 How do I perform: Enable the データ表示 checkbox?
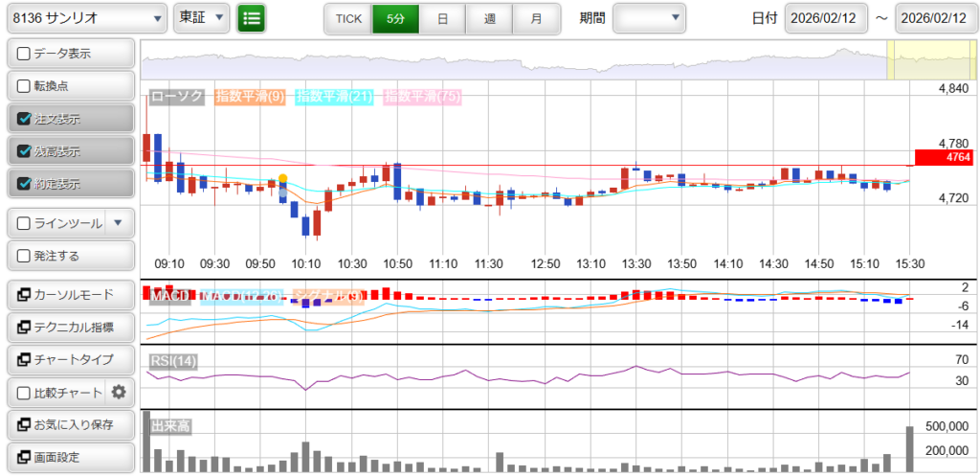pos(24,55)
